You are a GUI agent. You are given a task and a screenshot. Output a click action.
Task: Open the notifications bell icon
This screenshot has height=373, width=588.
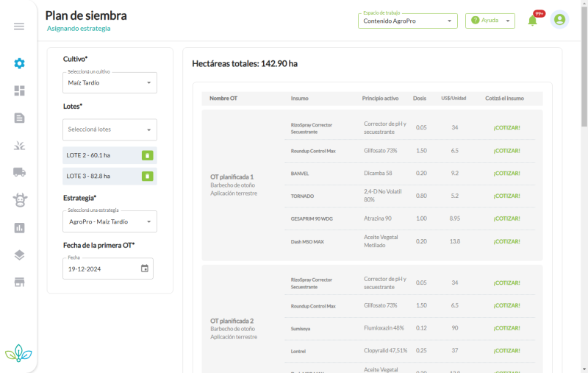[x=532, y=21]
